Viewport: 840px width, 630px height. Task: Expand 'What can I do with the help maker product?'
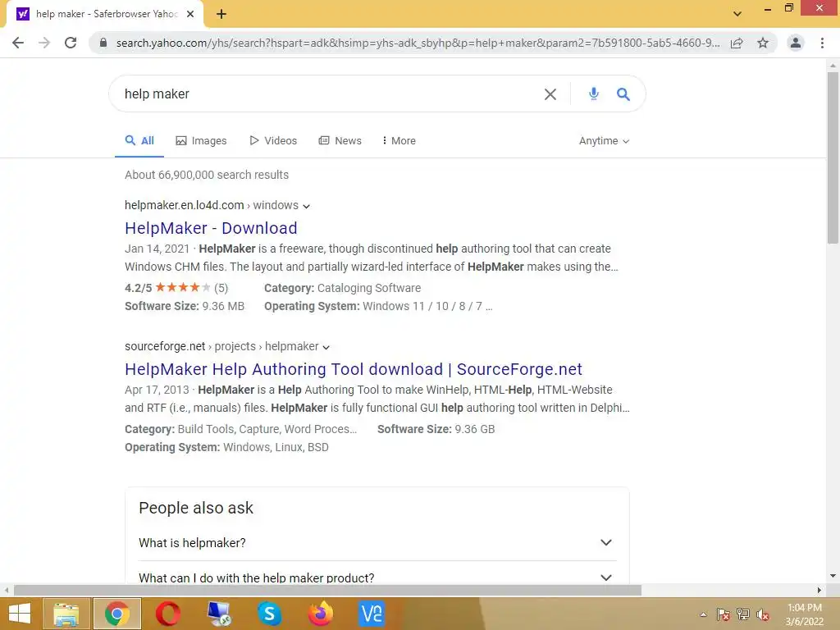point(377,577)
